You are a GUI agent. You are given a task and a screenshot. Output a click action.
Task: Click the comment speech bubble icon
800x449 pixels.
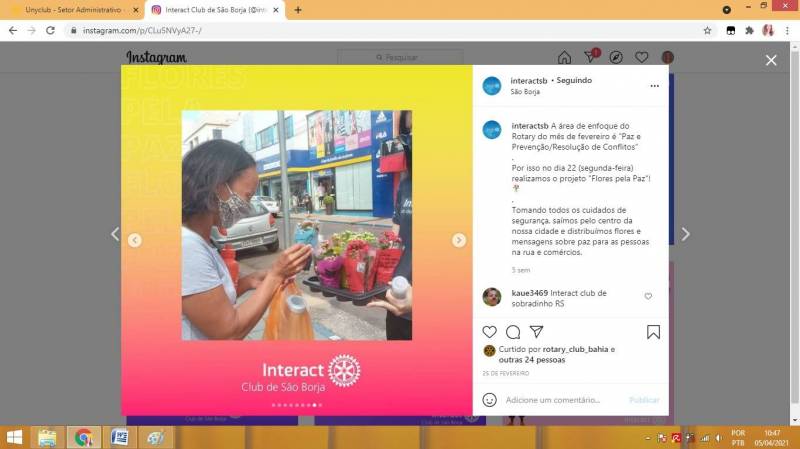(x=513, y=332)
